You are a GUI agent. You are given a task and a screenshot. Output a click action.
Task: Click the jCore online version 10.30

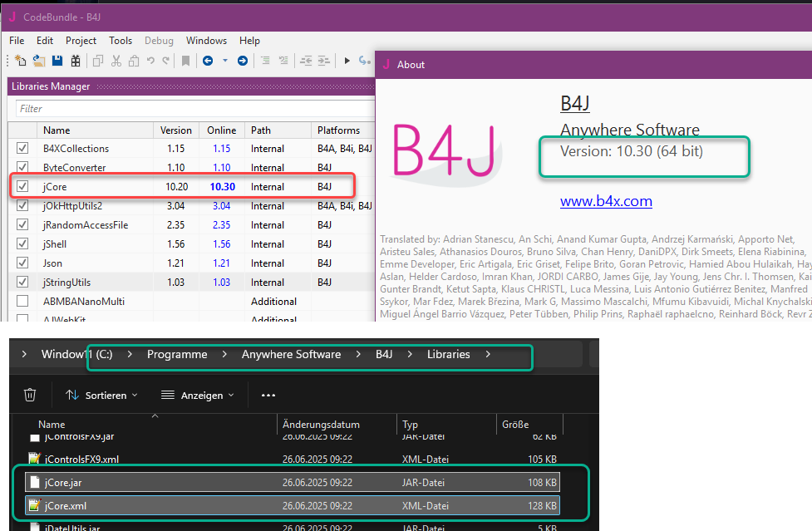pos(222,186)
